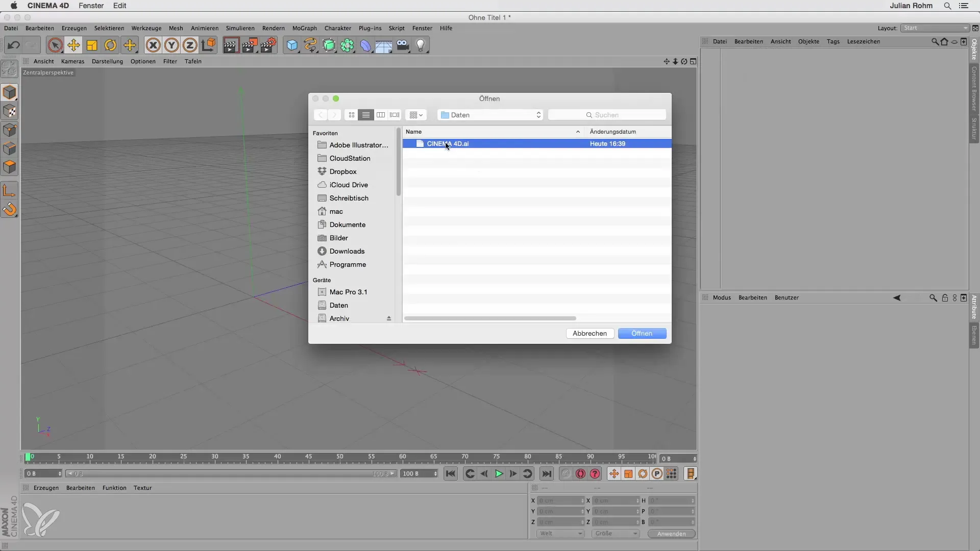Click the timeline preview range slider

[231, 474]
